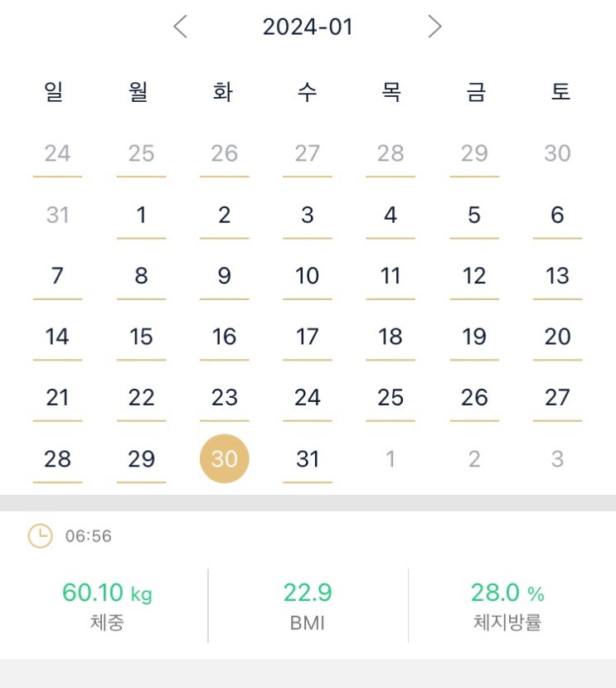Image resolution: width=616 pixels, height=688 pixels.
Task: Select January 31 on the calendar
Action: coord(308,458)
